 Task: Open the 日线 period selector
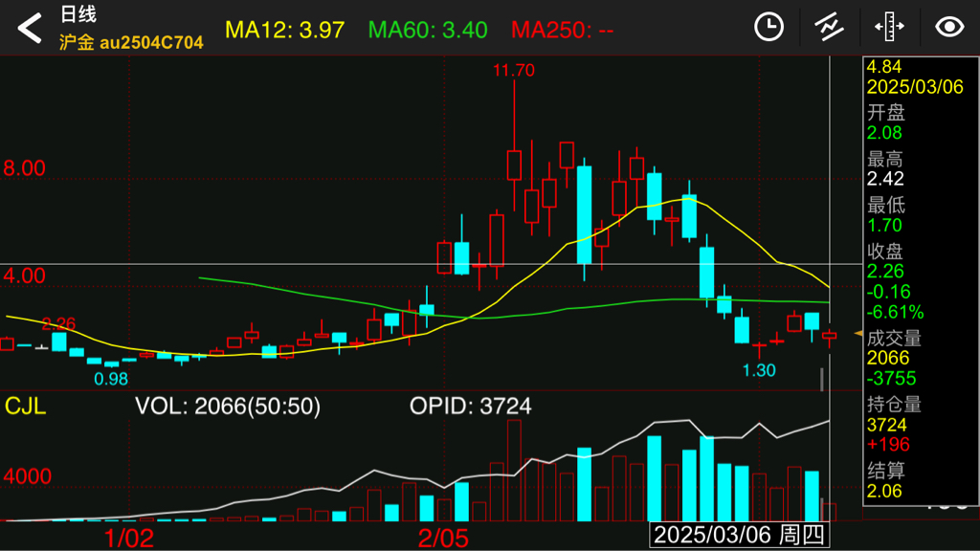pos(78,15)
